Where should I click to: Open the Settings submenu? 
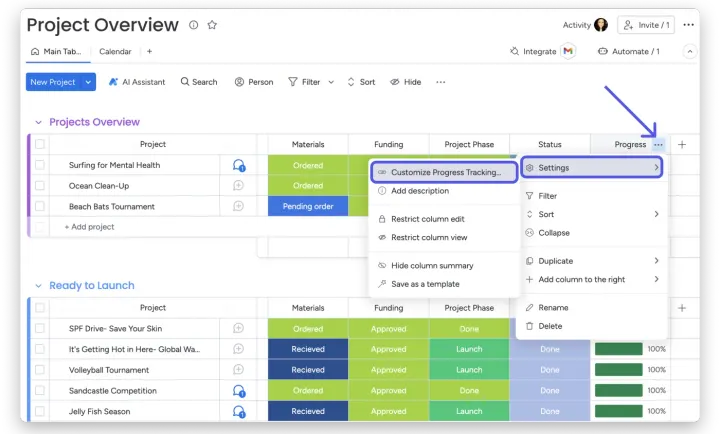[x=592, y=168]
